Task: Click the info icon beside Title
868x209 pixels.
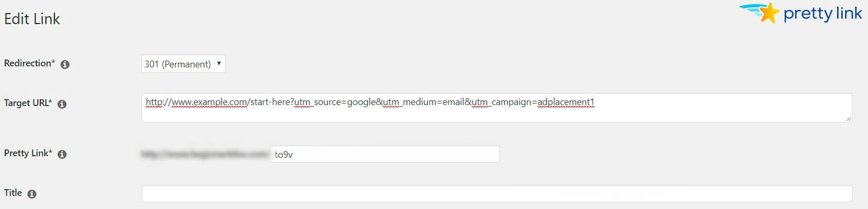Action: 32,194
